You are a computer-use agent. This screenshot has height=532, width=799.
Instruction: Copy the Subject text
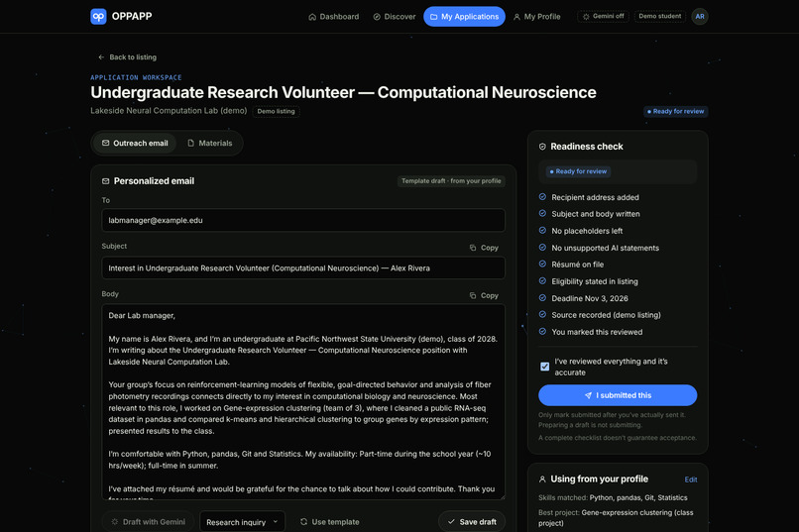[x=484, y=248]
